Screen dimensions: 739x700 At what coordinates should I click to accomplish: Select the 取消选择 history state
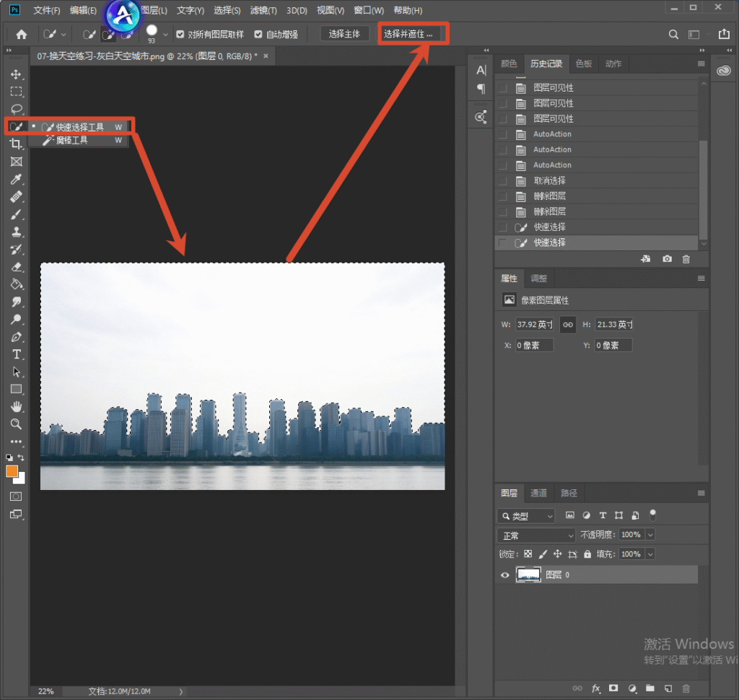click(x=597, y=180)
